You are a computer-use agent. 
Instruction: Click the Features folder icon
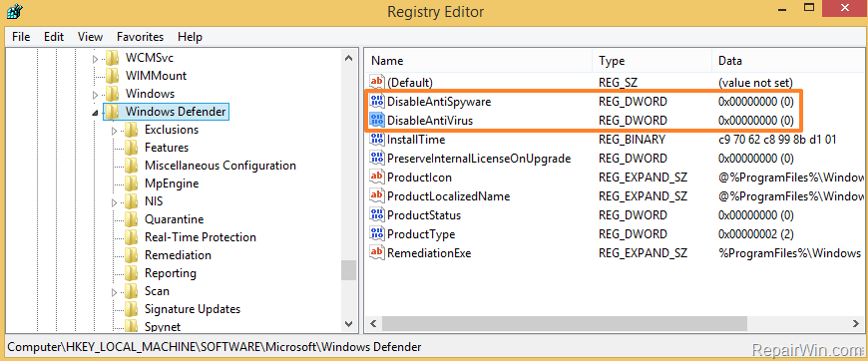(x=131, y=148)
